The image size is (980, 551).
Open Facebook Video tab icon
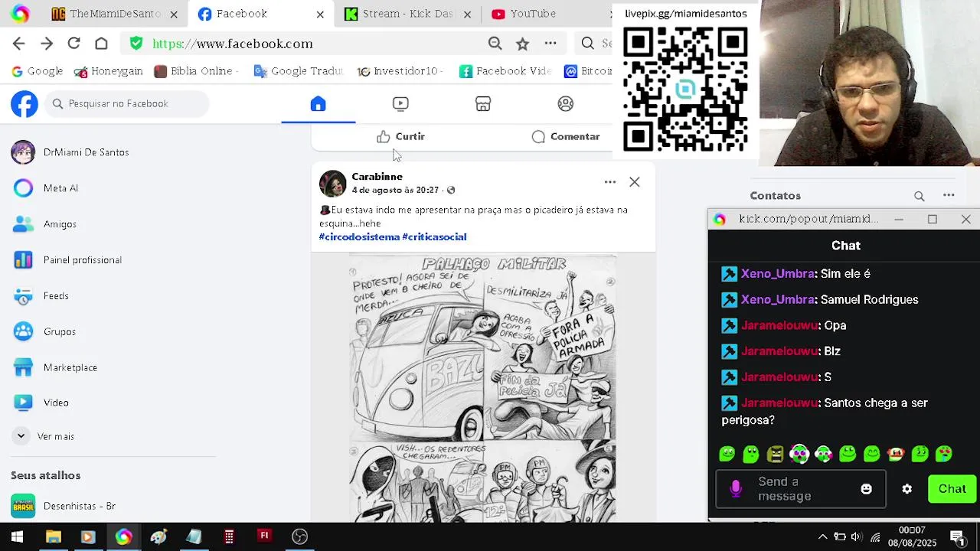tap(400, 104)
